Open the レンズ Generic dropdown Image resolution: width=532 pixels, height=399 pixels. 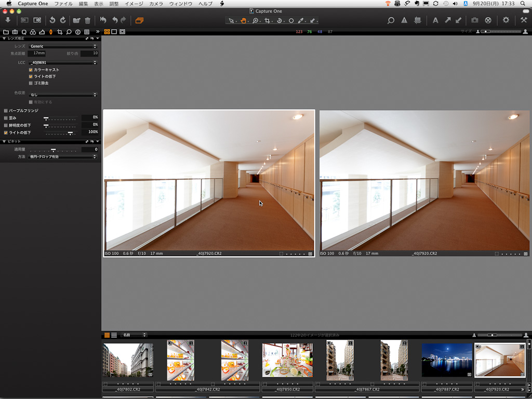(62, 46)
